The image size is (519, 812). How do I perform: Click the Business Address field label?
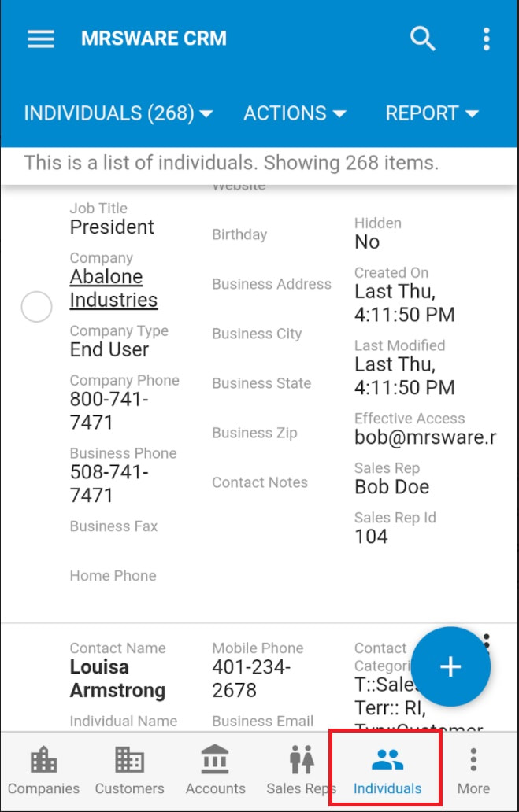point(272,284)
